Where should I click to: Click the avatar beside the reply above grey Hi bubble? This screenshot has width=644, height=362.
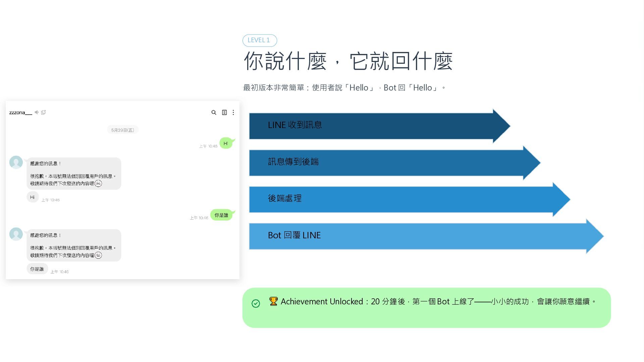click(x=16, y=162)
